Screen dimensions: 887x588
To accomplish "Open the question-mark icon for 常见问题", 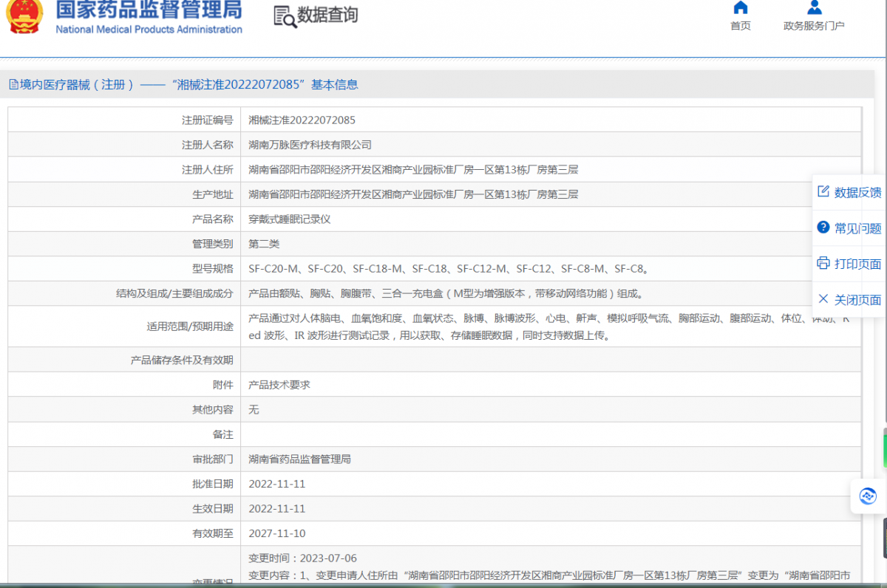I will coord(823,228).
